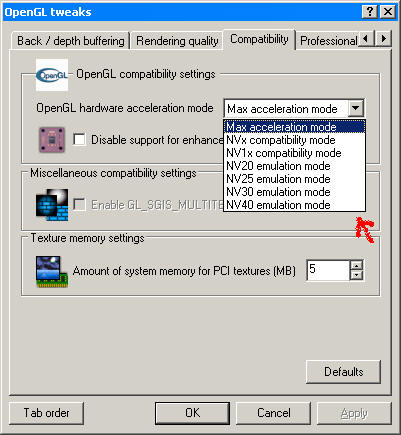Click the OpenGL logo icon
The height and width of the screenshot is (435, 401).
[x=52, y=75]
